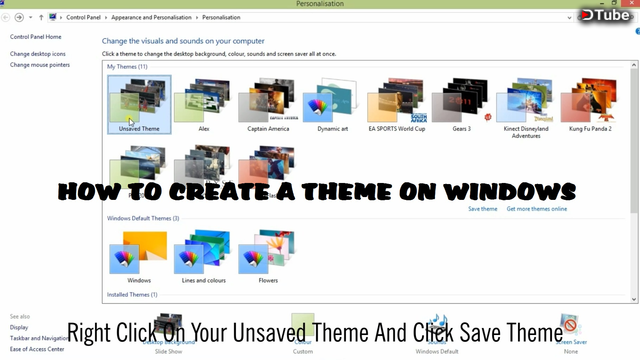This screenshot has width=640, height=360.
Task: Open recent locations dropdown arrow
Action: [30, 18]
